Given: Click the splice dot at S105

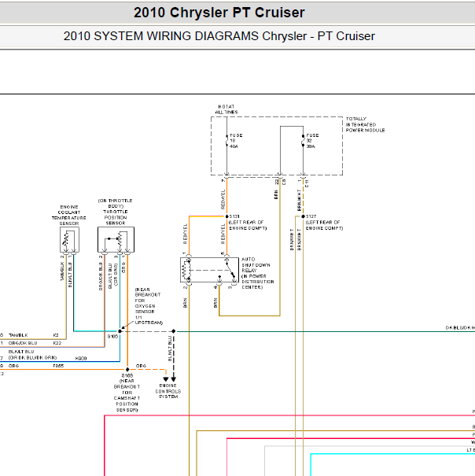Looking at the screenshot, I should pyautogui.click(x=120, y=331).
